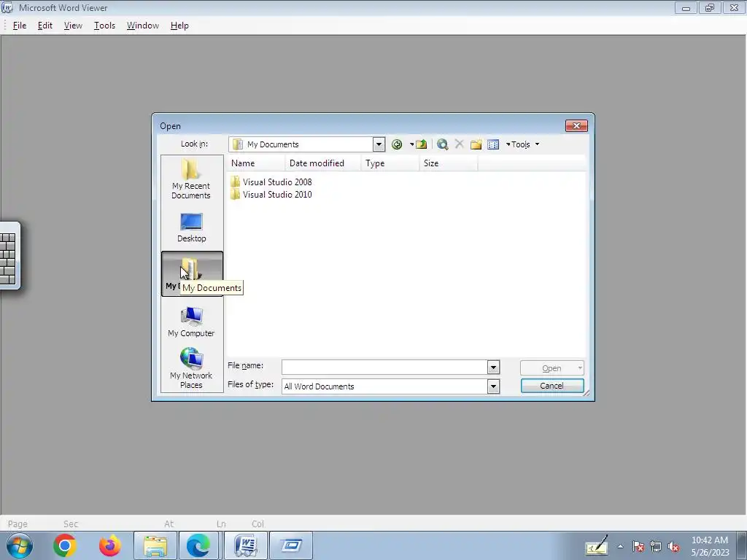Viewport: 747px width, 560px height.
Task: Click the Views grid icon
Action: click(493, 144)
